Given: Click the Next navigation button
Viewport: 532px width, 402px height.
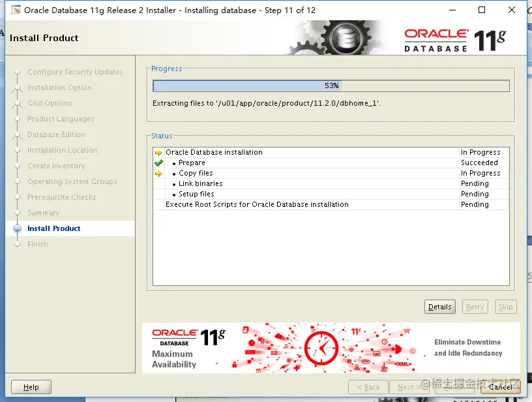Looking at the screenshot, I should [409, 387].
